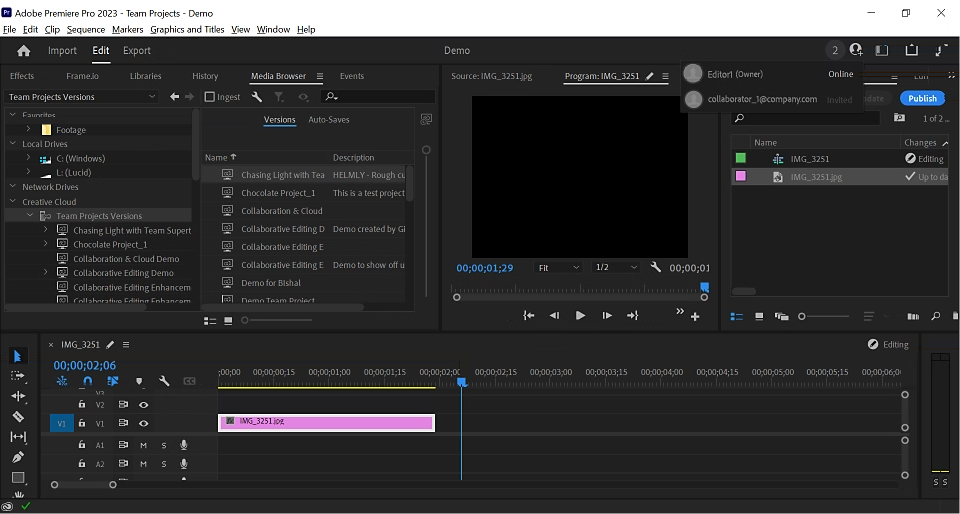This screenshot has height=514, width=960.
Task: Click the blue Publish button
Action: tap(922, 98)
